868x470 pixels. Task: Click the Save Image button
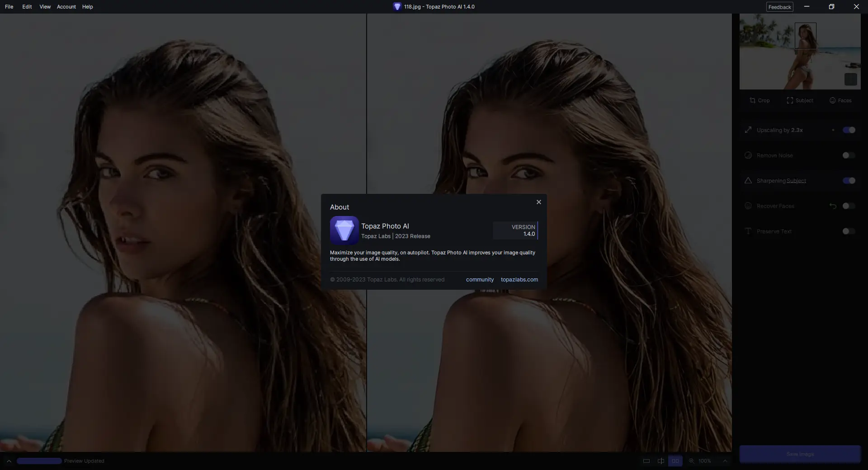tap(800, 454)
